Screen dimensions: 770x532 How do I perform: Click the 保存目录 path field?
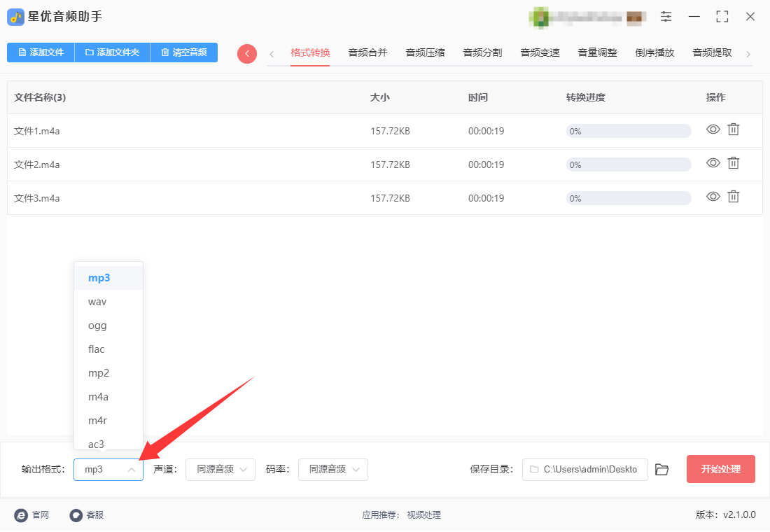click(x=585, y=470)
